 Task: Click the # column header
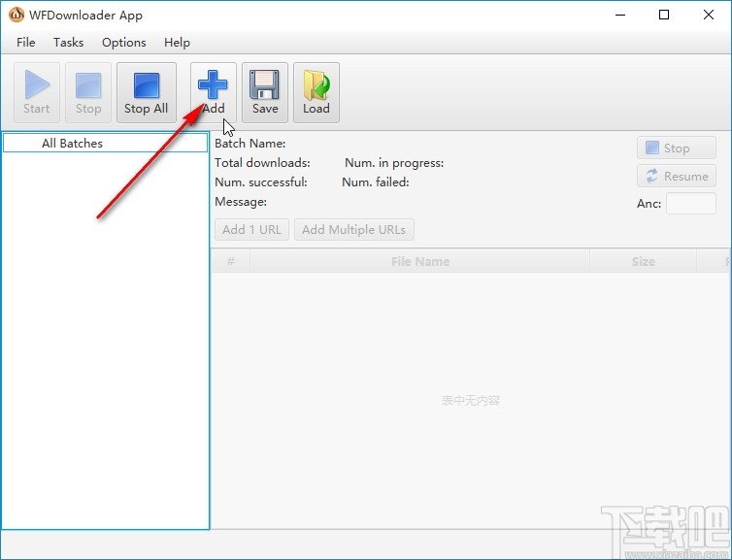(231, 261)
